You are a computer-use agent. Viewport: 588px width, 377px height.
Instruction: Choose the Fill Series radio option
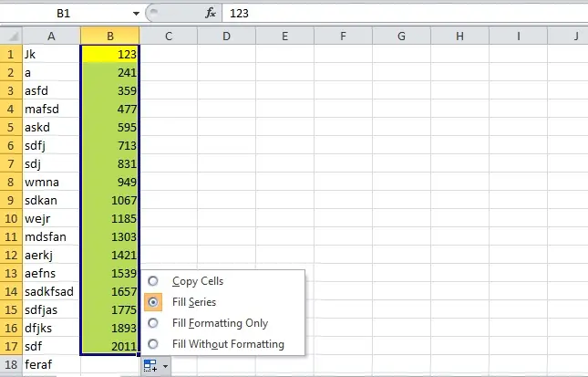coord(153,302)
